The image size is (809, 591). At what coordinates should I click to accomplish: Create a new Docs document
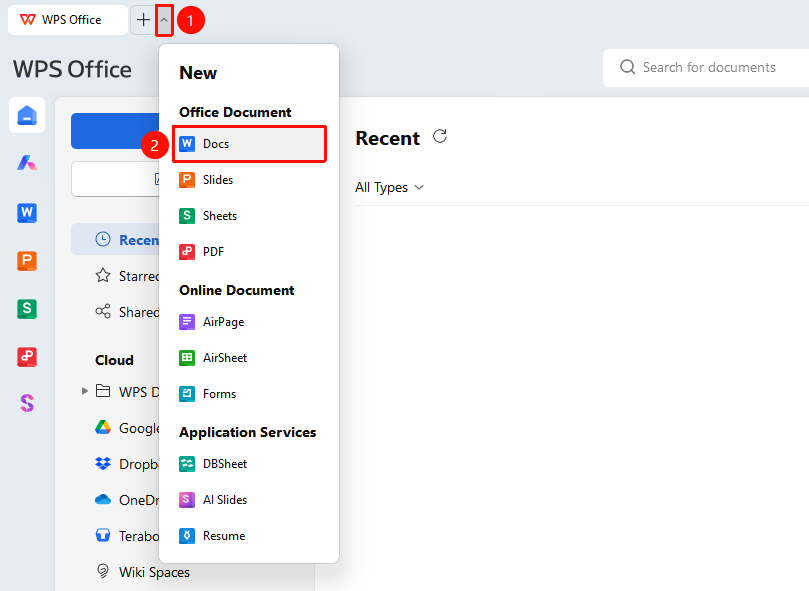tap(249, 144)
